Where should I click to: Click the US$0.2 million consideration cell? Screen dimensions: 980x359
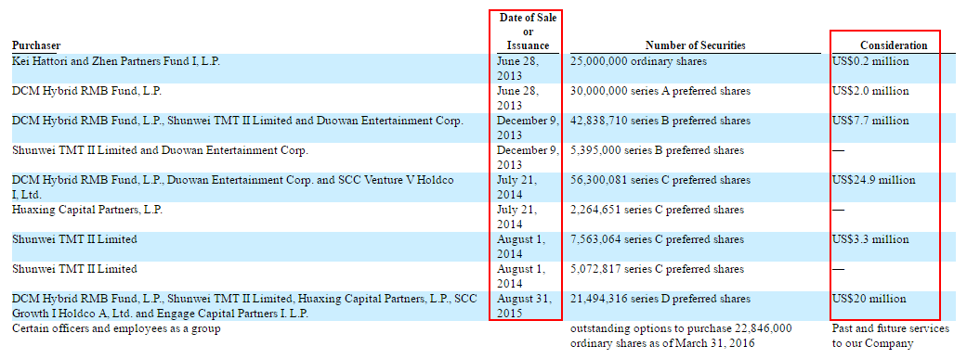(x=870, y=62)
